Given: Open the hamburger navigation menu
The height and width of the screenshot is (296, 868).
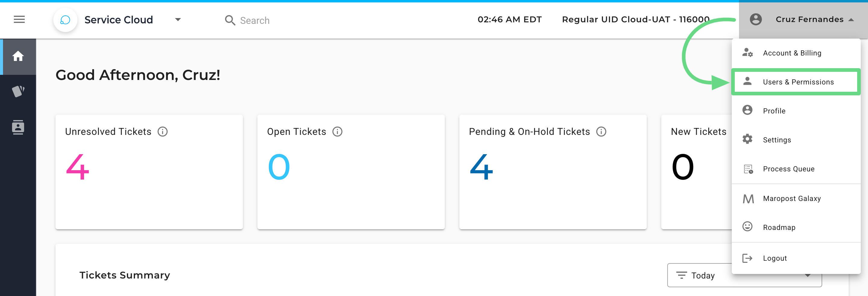Looking at the screenshot, I should pos(19,20).
